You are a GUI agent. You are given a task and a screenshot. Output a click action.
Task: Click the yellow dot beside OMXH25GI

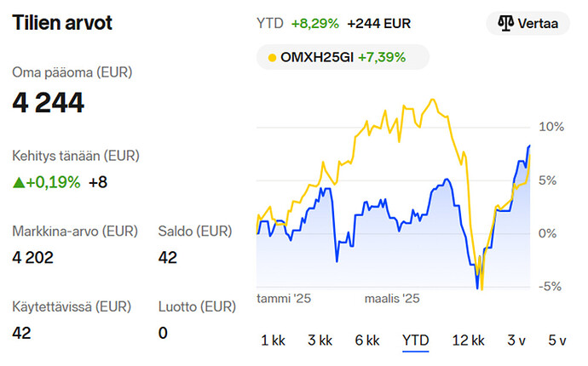(272, 58)
